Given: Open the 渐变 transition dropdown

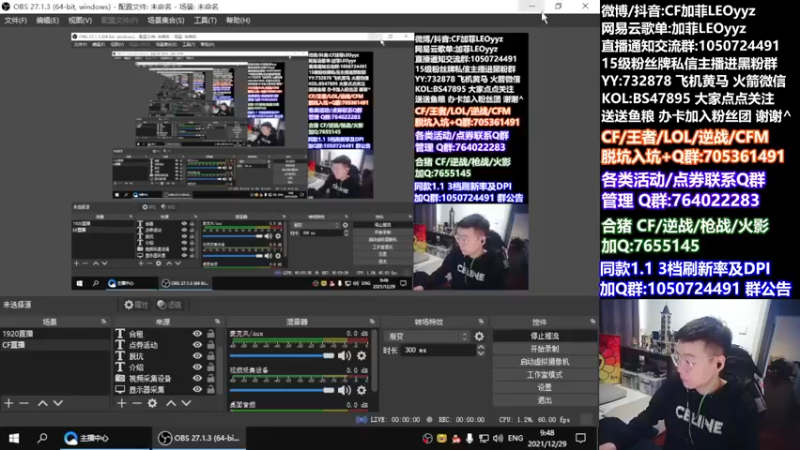Looking at the screenshot, I should click(428, 336).
